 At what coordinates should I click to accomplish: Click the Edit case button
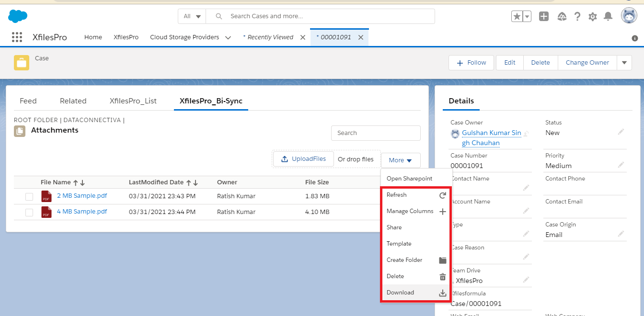coord(510,63)
